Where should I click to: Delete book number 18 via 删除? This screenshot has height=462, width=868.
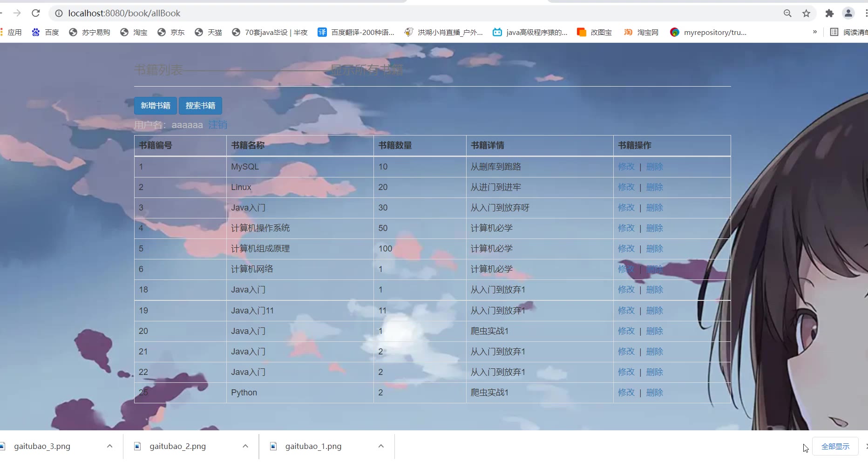655,290
